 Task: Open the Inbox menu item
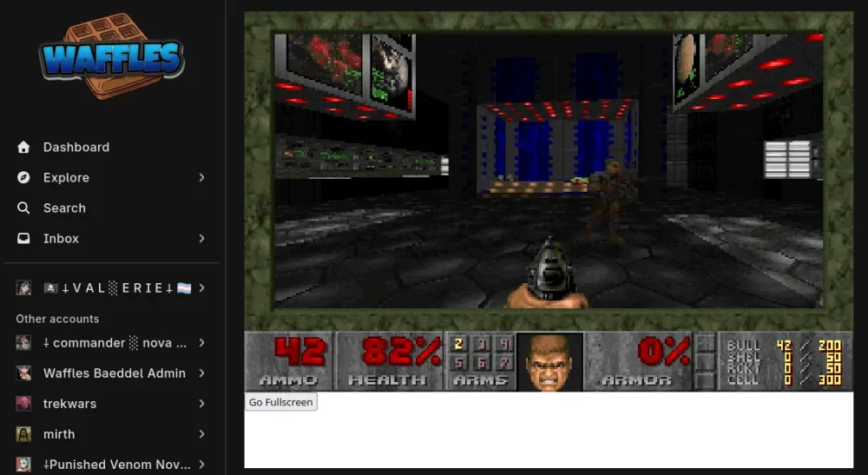pos(61,239)
